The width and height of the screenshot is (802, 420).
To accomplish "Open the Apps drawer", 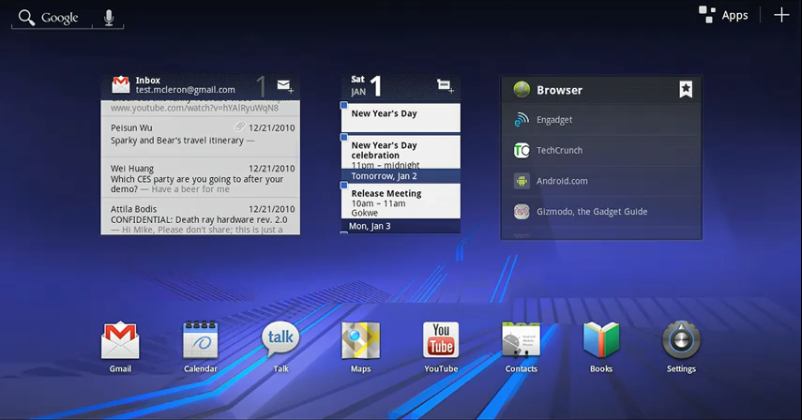I will (724, 15).
